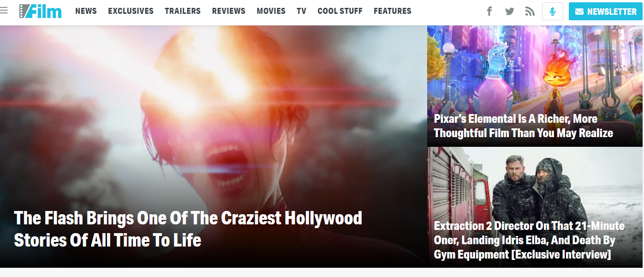Image resolution: width=644 pixels, height=277 pixels.
Task: Click the /Film logo
Action: pos(40,11)
